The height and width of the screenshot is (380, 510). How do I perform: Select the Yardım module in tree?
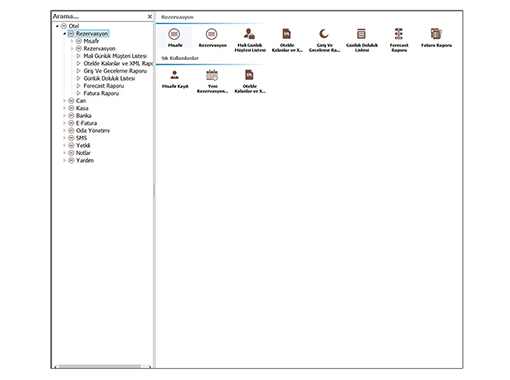[81, 161]
